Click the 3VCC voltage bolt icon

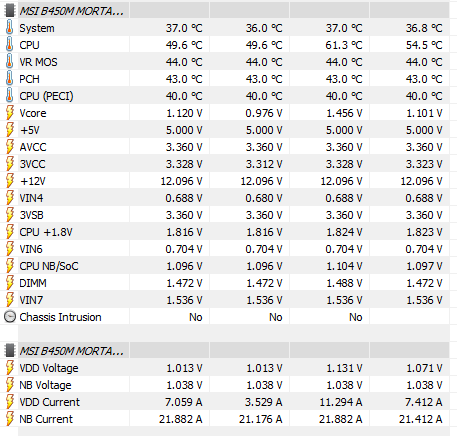tap(10, 164)
